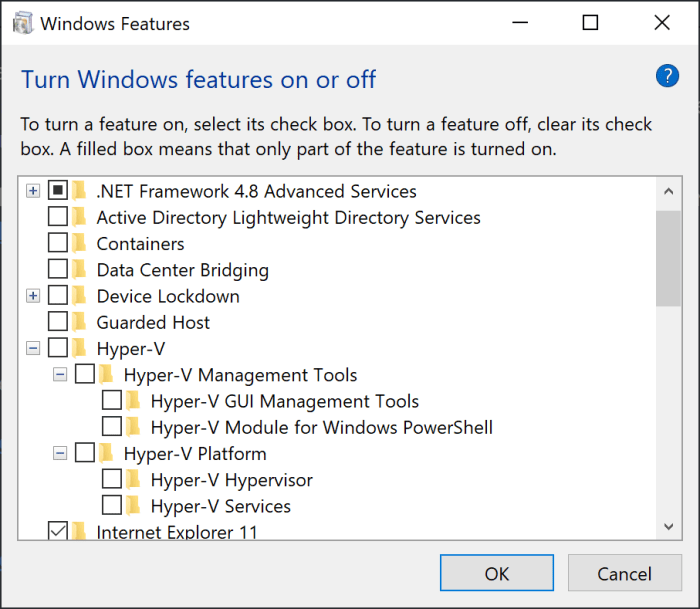
Task: Click the scrollbar up arrow
Action: pyautogui.click(x=668, y=192)
